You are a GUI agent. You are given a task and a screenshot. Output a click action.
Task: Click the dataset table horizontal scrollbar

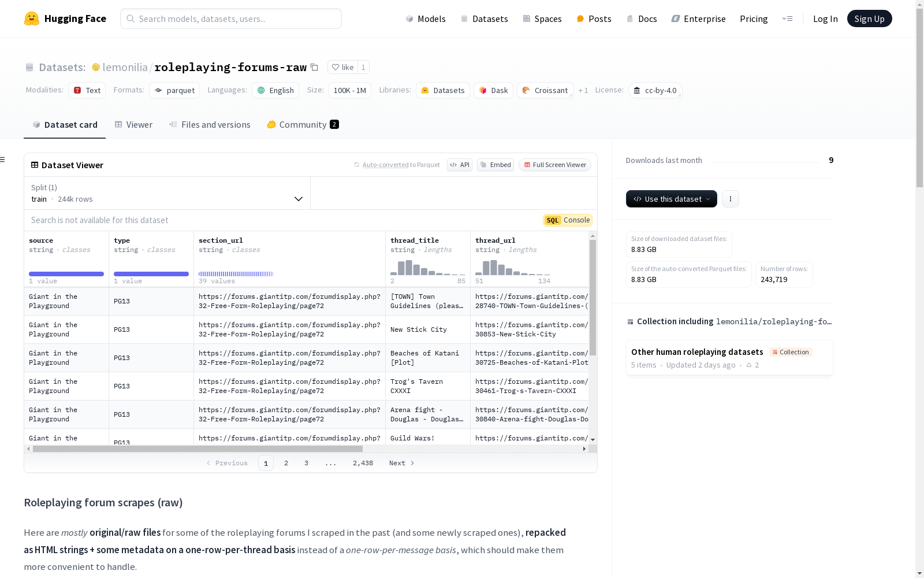198,449
